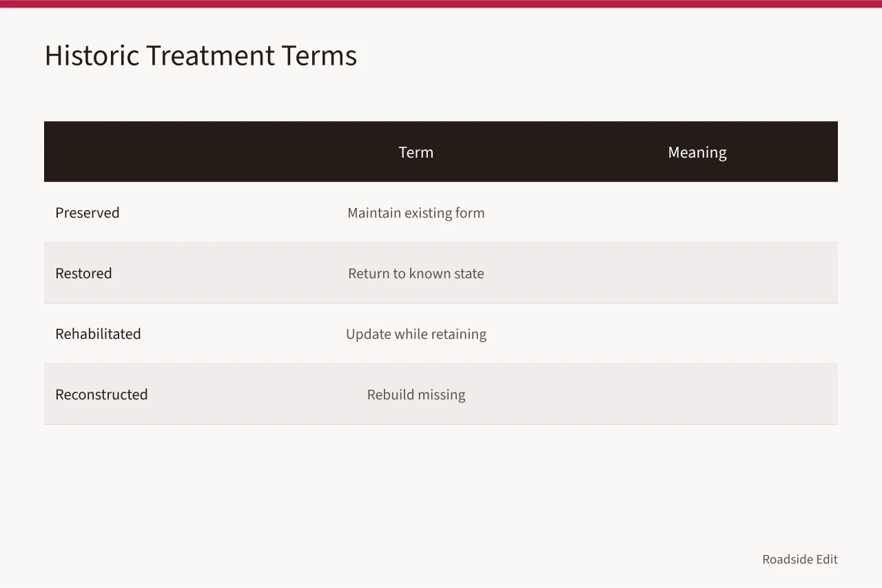
Task: Click the Roadside Edit footer text
Action: point(800,559)
